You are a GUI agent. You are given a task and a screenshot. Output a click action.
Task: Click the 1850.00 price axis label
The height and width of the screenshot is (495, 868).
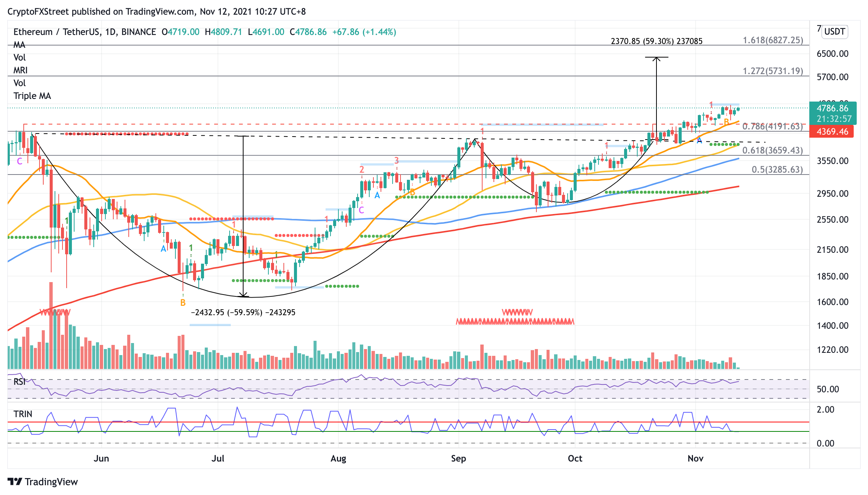point(833,276)
